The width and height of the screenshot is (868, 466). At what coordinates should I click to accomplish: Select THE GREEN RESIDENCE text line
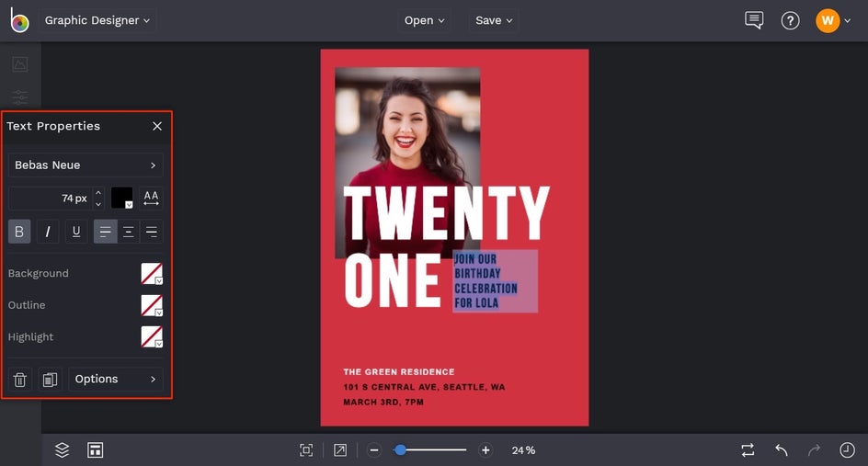point(398,372)
